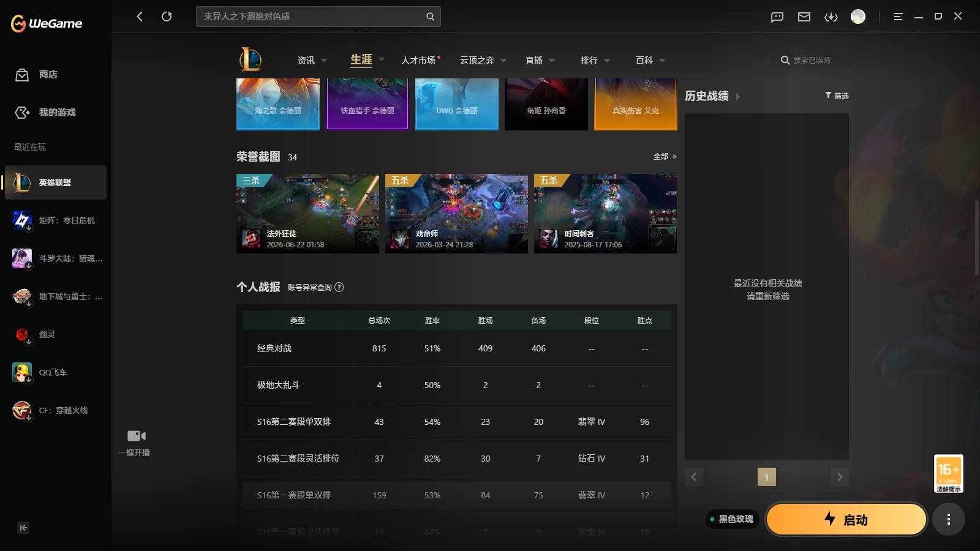
Task: Click the League of Legends logo icon
Action: [x=251, y=59]
